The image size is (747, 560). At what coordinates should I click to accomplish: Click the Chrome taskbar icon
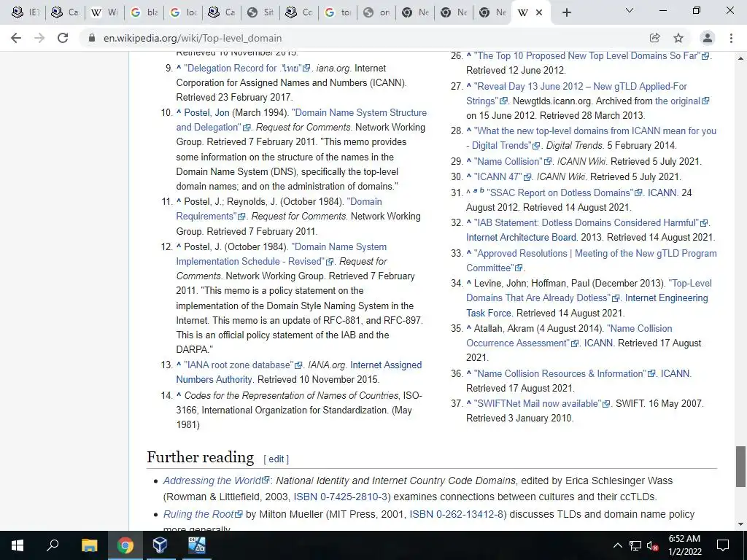pyautogui.click(x=125, y=545)
